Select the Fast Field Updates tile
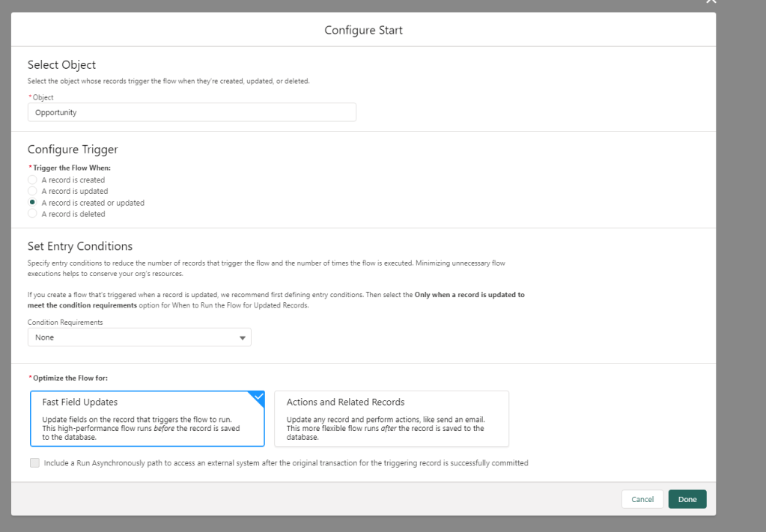 click(x=147, y=419)
